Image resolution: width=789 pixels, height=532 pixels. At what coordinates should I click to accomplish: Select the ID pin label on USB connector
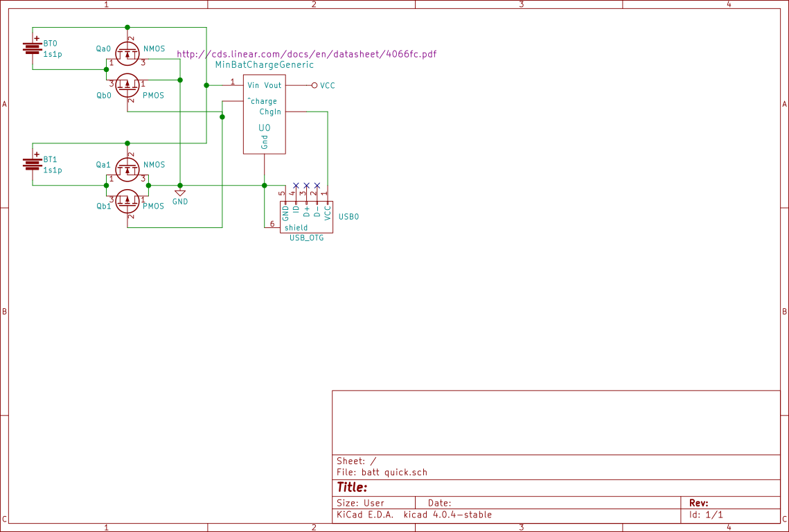tap(296, 209)
